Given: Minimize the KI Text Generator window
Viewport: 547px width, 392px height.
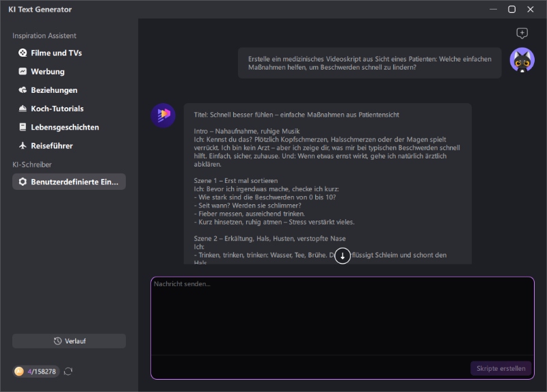Looking at the screenshot, I should point(493,10).
